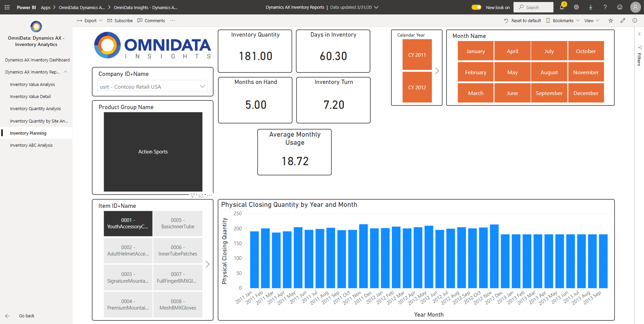Open Inventory ABC Analysis page
Screen dimensions: 644x324
(x=31, y=145)
